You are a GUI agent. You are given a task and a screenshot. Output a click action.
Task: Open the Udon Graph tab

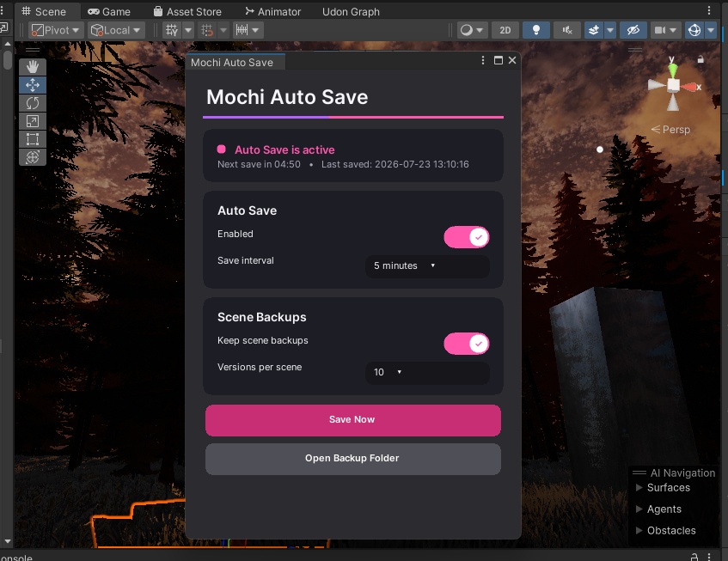tap(351, 12)
